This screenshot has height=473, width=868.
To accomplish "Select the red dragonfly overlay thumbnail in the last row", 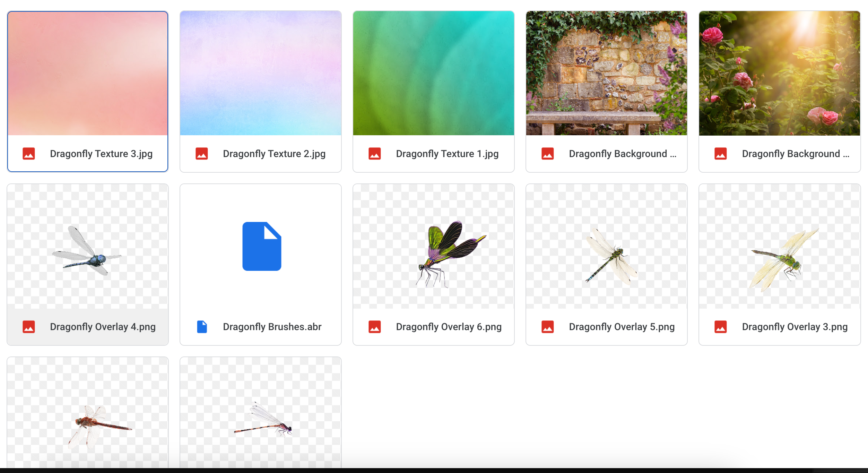I will click(88, 413).
